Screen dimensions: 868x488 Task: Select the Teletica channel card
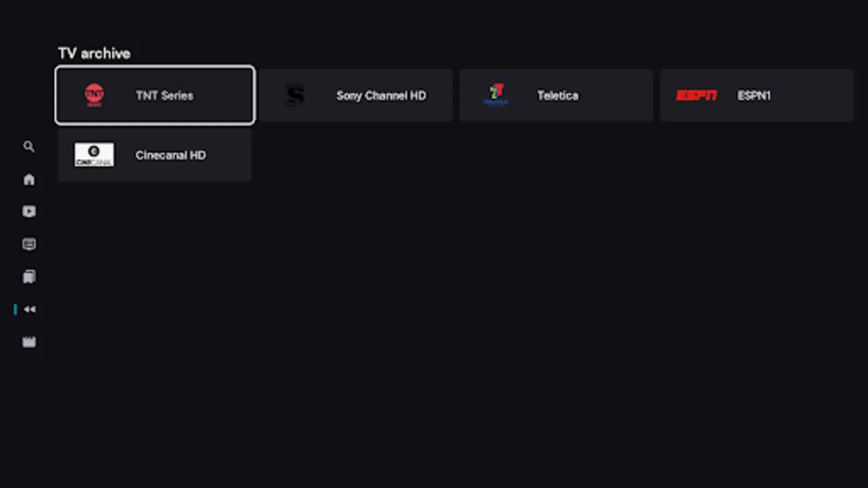pos(556,95)
